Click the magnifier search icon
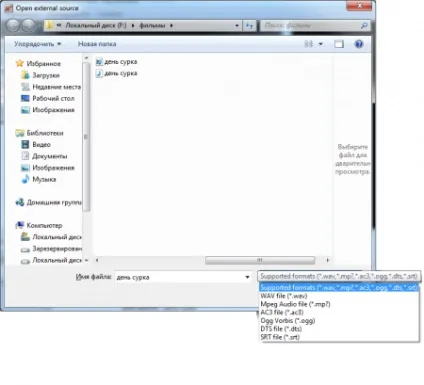424x385 pixels. [364, 25]
